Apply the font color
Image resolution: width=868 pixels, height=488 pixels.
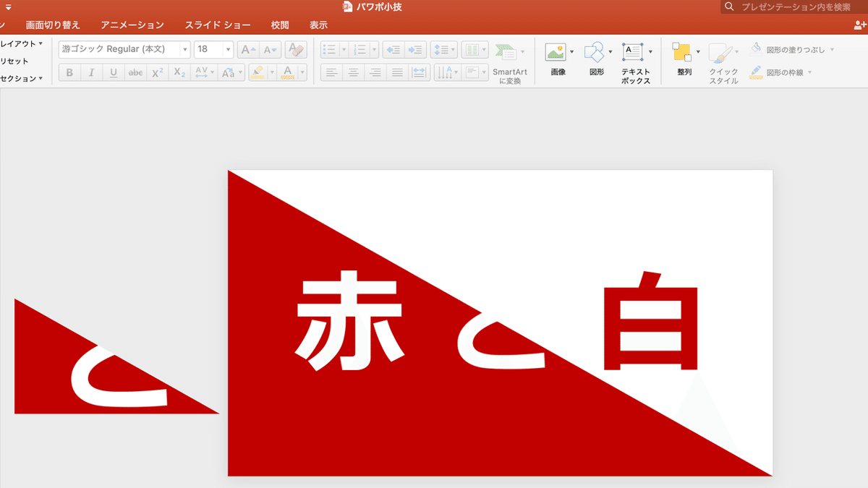click(287, 72)
